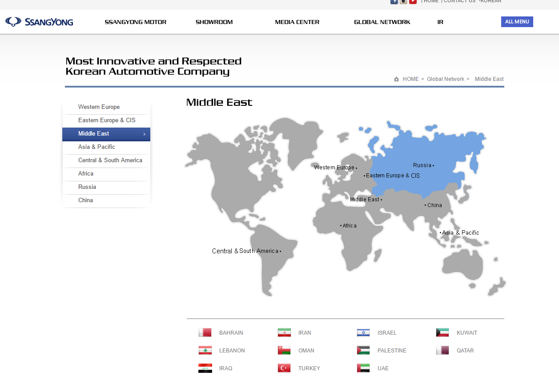Click the Turkey flag icon

click(x=284, y=368)
